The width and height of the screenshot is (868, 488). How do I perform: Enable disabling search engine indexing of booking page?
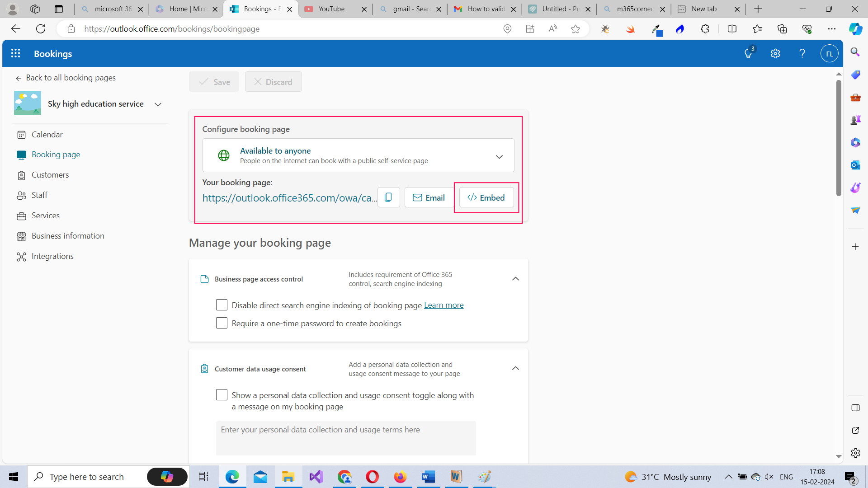click(222, 305)
